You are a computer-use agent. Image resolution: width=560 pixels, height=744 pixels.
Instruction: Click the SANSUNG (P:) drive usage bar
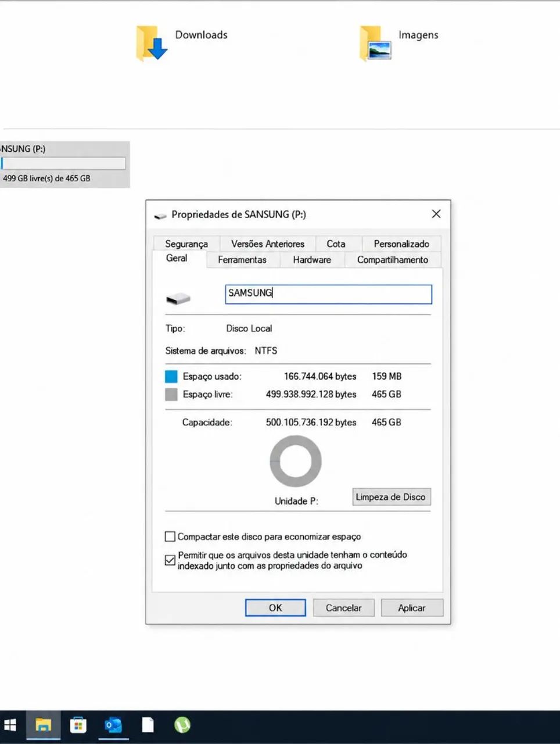63,163
